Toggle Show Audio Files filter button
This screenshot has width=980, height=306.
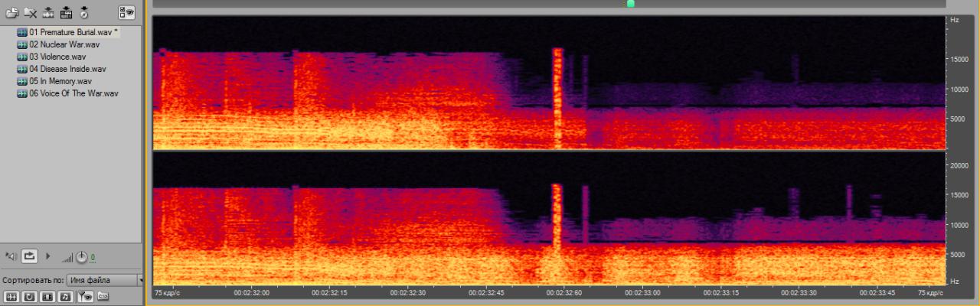click(x=11, y=296)
